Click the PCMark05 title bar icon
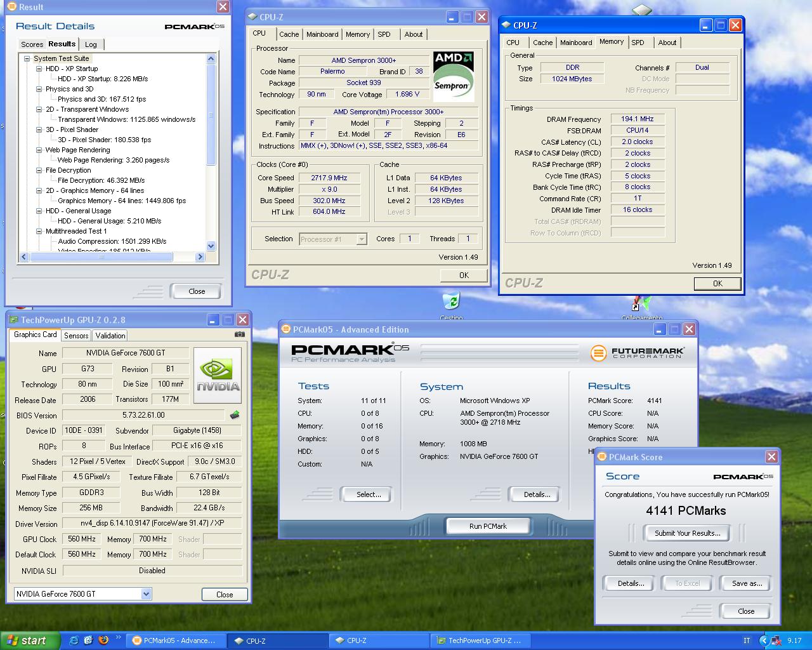The height and width of the screenshot is (650, 812). (286, 329)
